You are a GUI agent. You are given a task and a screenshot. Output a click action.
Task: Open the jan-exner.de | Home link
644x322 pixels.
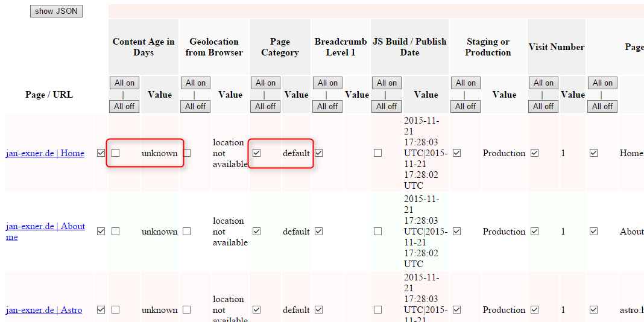(45, 153)
